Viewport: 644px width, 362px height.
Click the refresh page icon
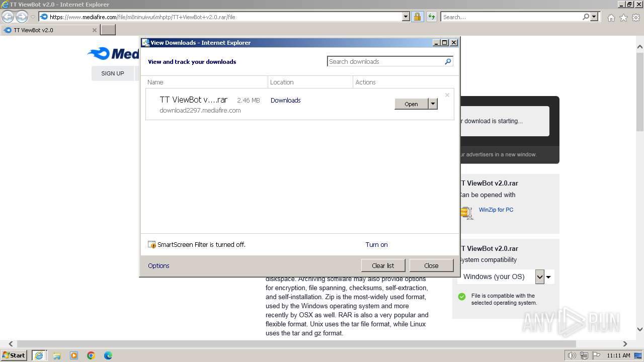(431, 17)
